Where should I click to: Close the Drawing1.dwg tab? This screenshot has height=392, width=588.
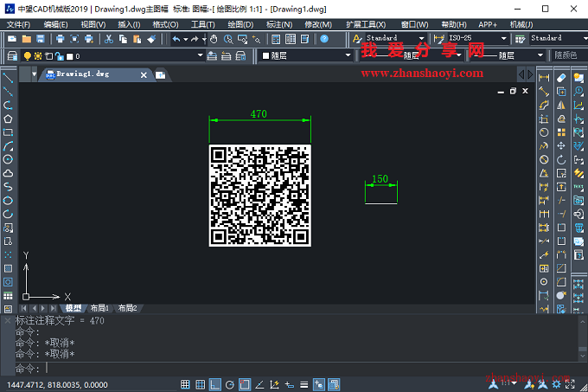[x=144, y=75]
